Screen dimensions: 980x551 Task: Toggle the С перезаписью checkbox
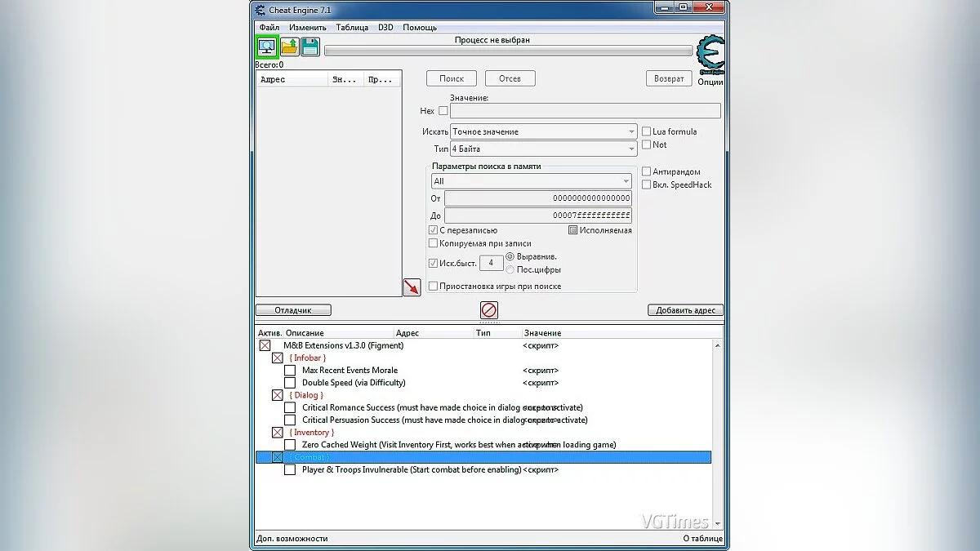point(433,230)
